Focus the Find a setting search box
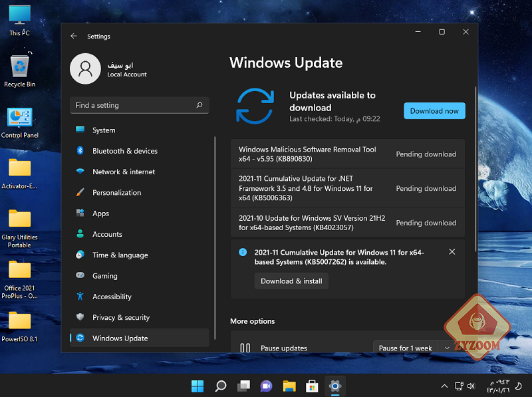 click(139, 105)
